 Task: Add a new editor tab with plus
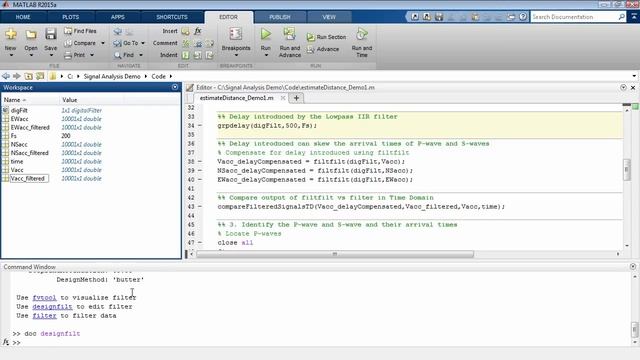296,98
